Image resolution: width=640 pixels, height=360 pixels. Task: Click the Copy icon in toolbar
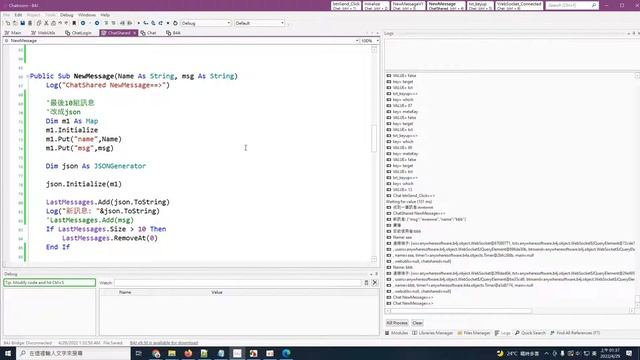coord(39,23)
